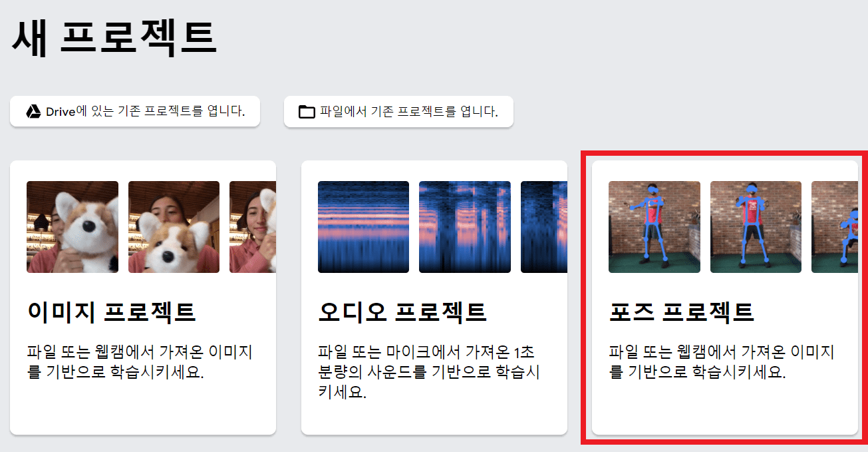Select the 이미지 프로젝트 card title
868x452 pixels.
(x=111, y=311)
